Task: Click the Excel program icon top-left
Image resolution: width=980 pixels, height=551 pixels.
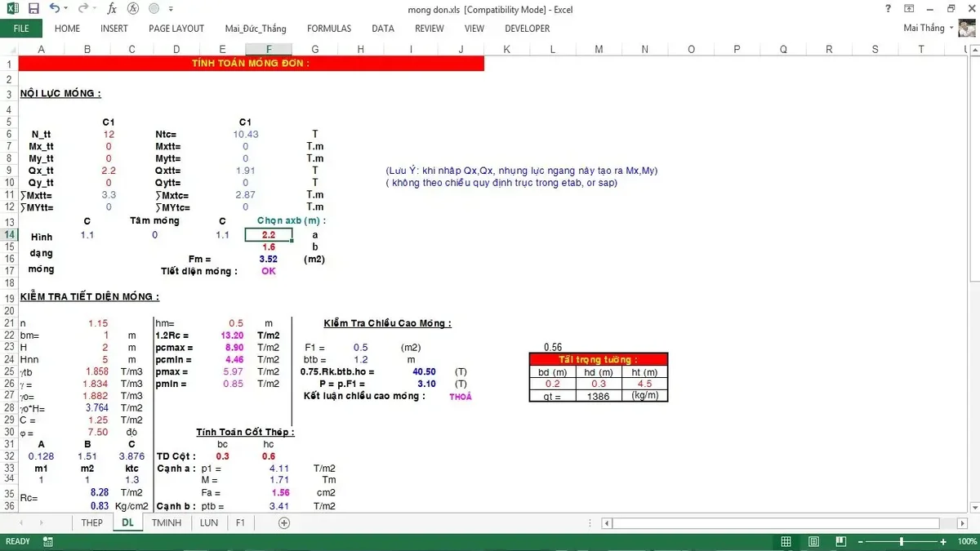Action: click(x=11, y=8)
